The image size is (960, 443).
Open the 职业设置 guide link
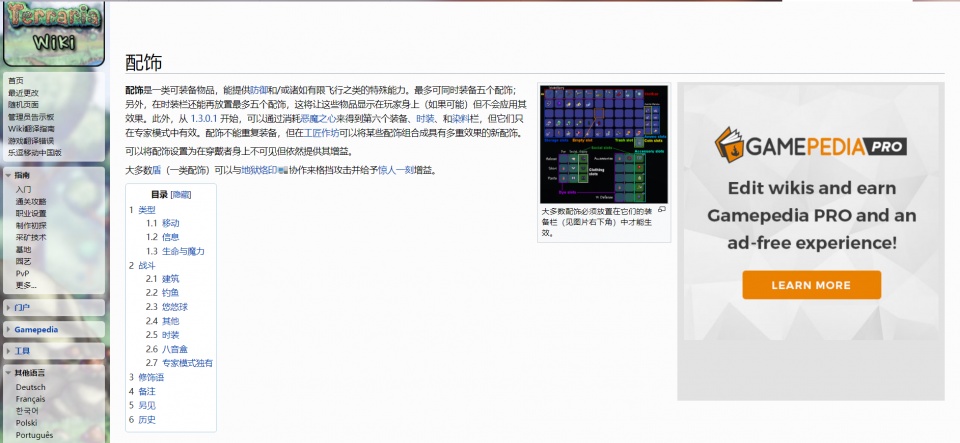[x=31, y=214]
